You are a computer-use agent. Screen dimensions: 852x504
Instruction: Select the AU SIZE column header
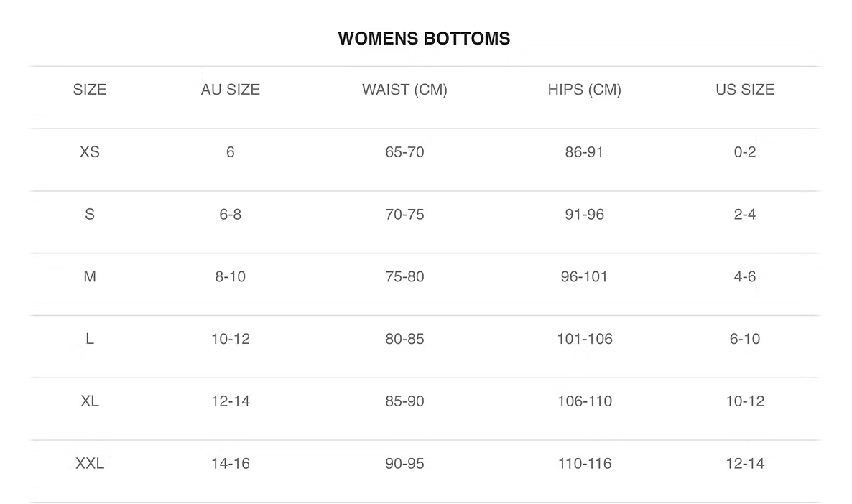point(231,90)
